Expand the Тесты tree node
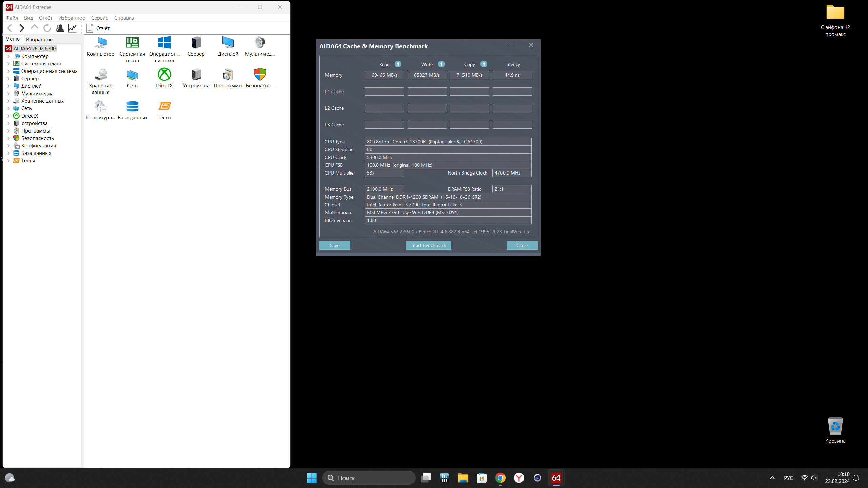The height and width of the screenshot is (488, 868). [x=8, y=161]
